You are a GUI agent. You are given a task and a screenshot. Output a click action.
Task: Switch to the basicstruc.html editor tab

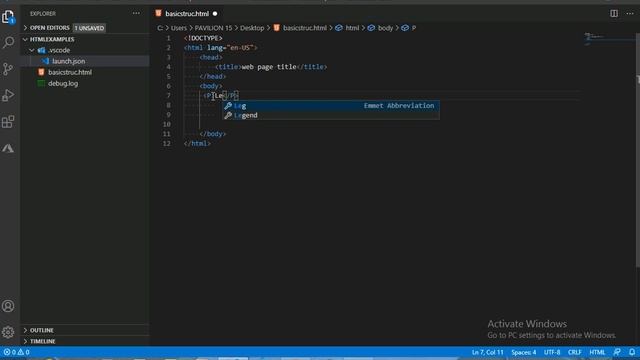[x=187, y=14]
